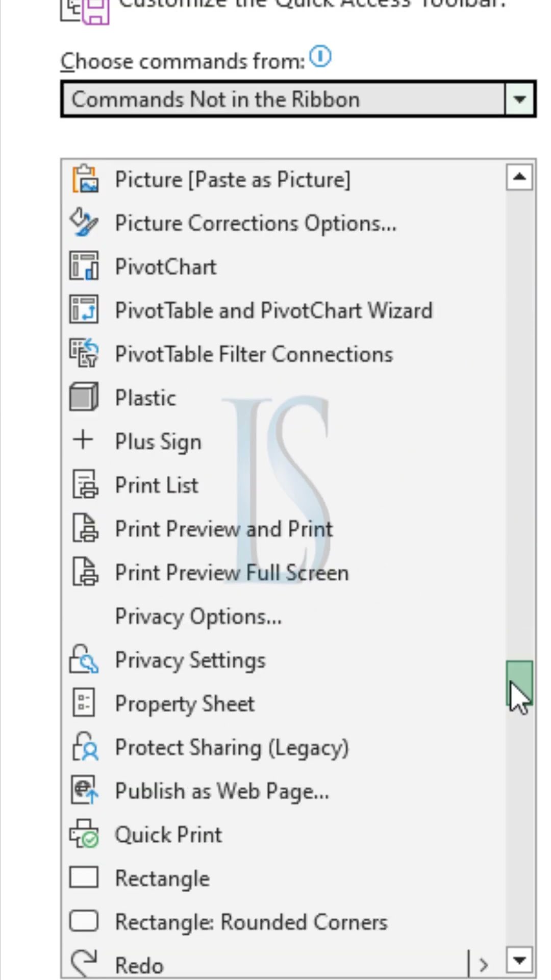Click the PivotChart icon
The image size is (551, 980).
tap(84, 266)
